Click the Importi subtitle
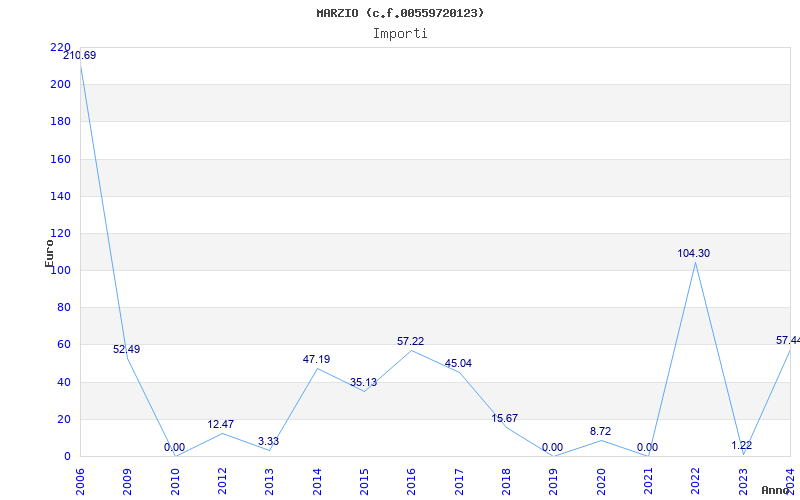The height and width of the screenshot is (500, 800). (x=400, y=34)
